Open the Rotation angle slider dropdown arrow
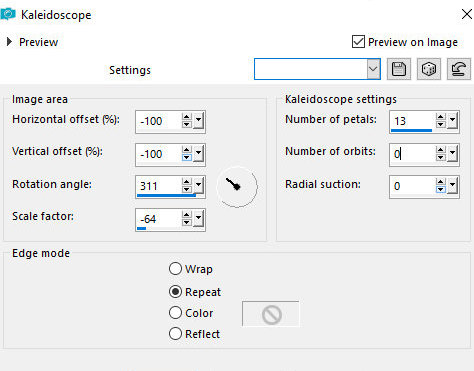 pos(198,186)
